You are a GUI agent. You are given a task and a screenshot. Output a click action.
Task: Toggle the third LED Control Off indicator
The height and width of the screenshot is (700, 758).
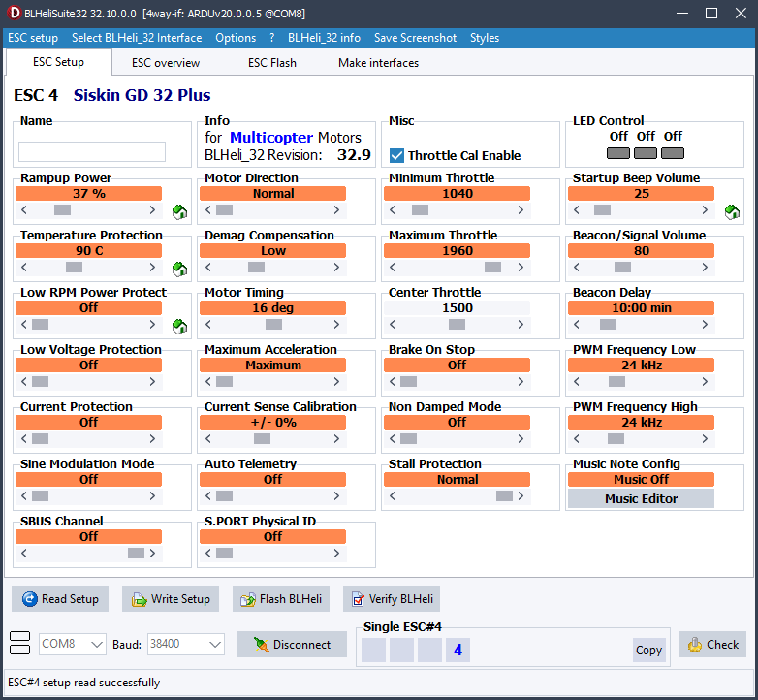[673, 153]
